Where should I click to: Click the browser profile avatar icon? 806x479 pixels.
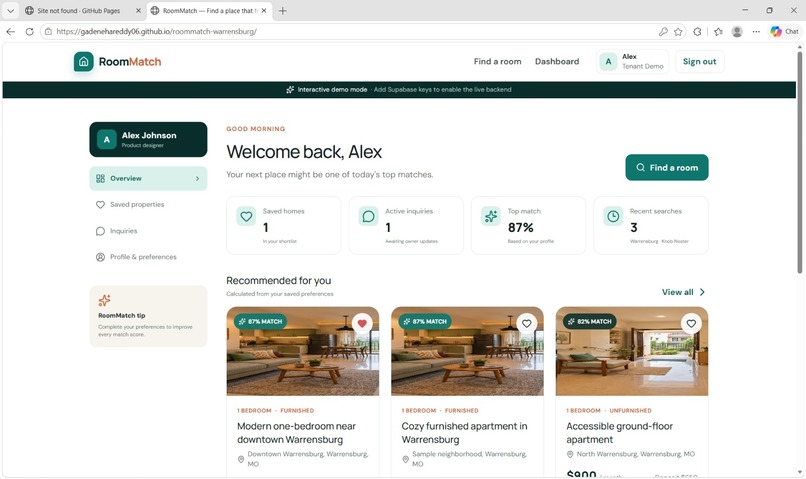point(737,32)
